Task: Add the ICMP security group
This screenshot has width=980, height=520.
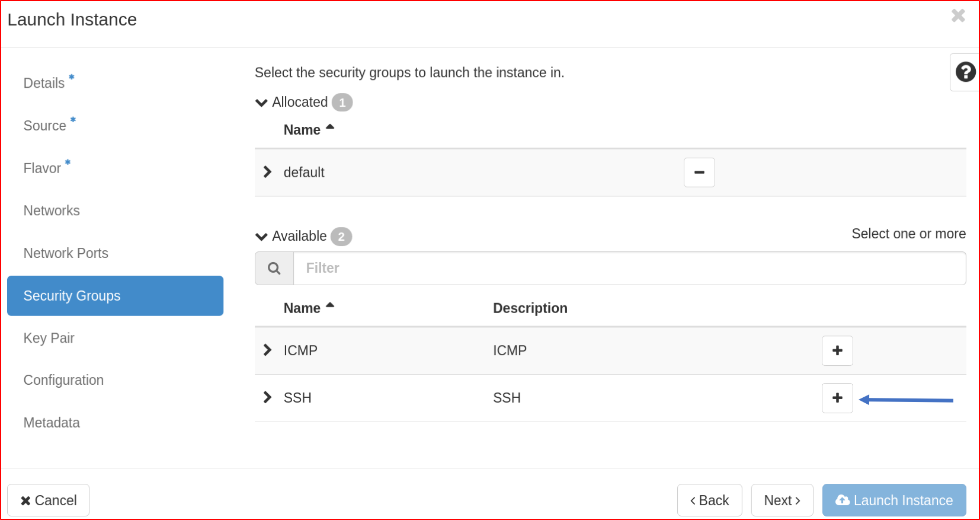Action: pos(837,350)
